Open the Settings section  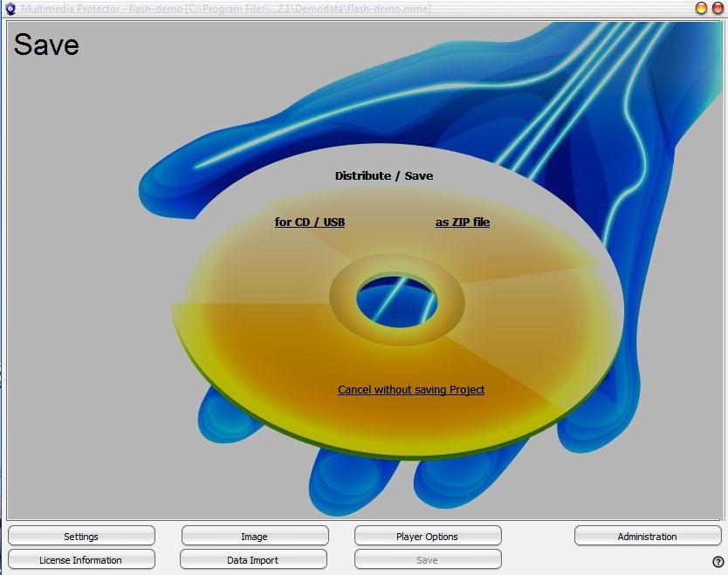pos(81,536)
